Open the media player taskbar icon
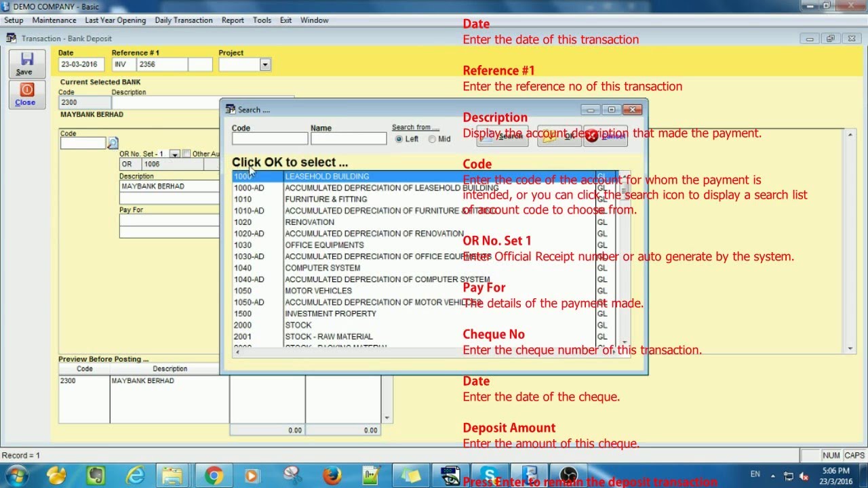Viewport: 868px width, 488px height. click(252, 475)
